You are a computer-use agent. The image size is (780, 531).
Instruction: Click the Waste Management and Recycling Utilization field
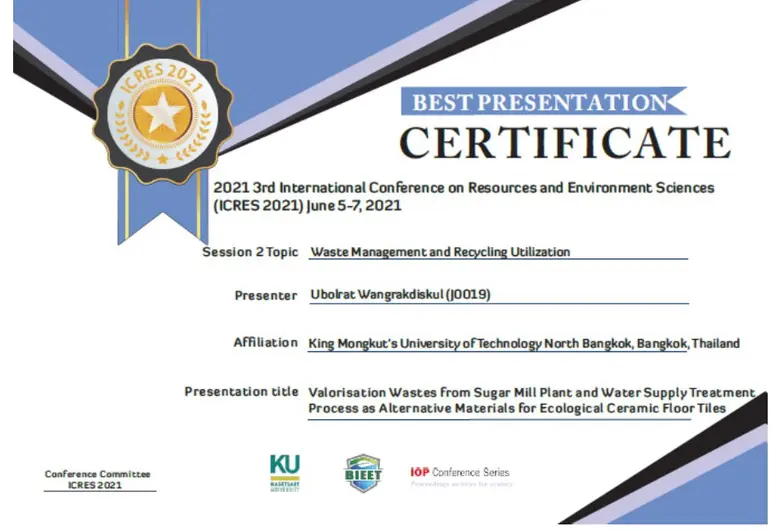coord(440,252)
